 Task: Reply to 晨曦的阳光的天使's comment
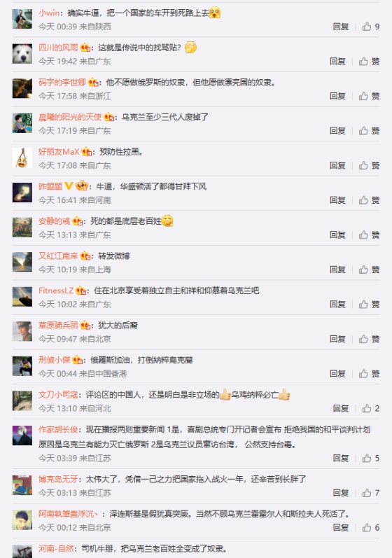coord(337,131)
